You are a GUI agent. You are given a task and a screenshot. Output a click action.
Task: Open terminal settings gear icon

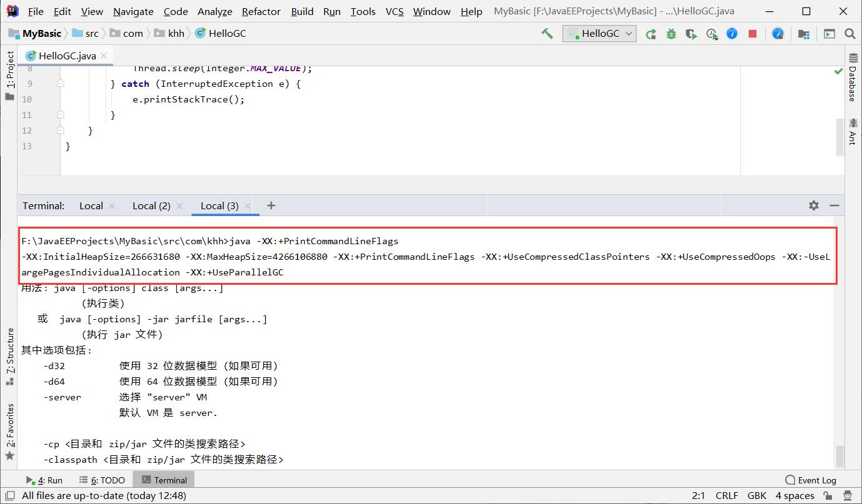(813, 205)
